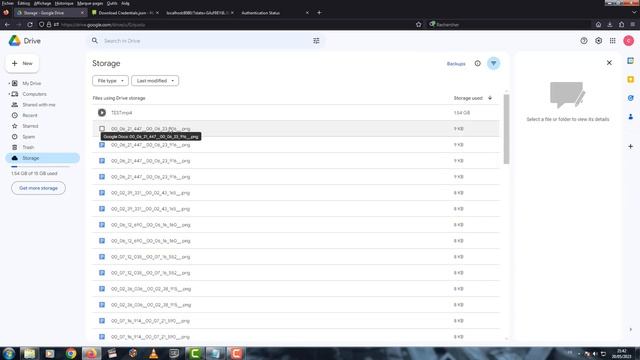Click the play icon of TEST.mp4
This screenshot has height=360, width=640.
coord(102,113)
